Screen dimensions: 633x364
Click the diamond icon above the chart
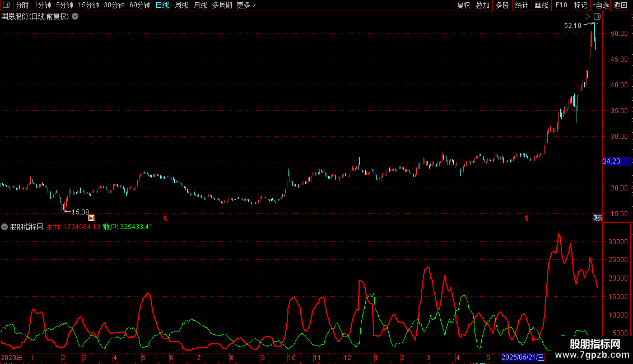click(x=587, y=17)
